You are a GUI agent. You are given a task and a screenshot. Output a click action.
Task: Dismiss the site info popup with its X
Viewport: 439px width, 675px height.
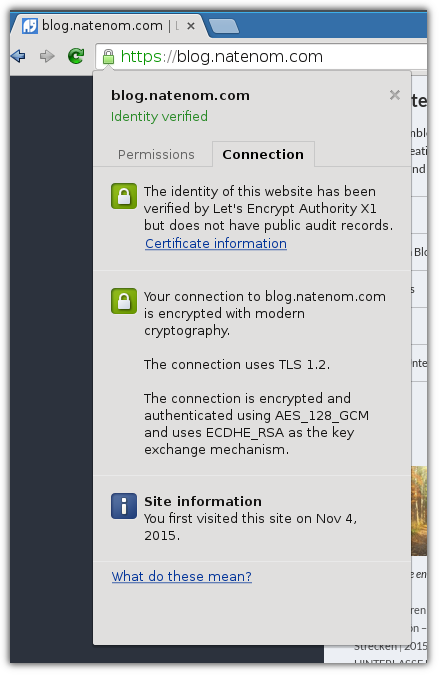(x=395, y=95)
